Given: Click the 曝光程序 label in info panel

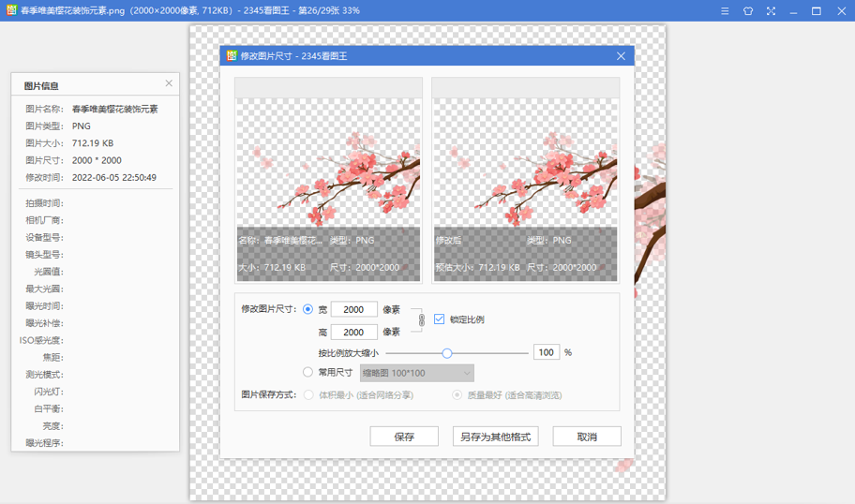Looking at the screenshot, I should tap(45, 443).
